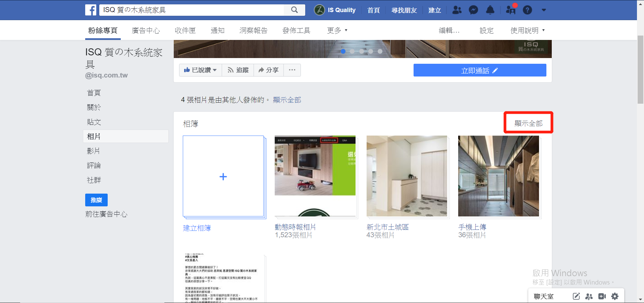The image size is (644, 303).
Task: Open 影片 in the left sidebar
Action: (x=94, y=151)
